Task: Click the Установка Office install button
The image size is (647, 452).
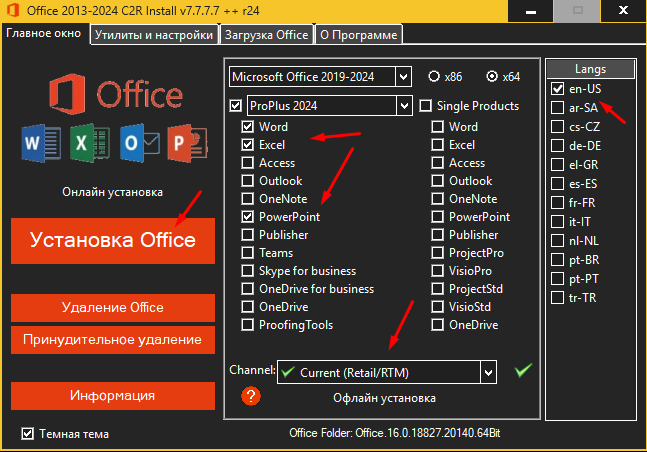Action: coord(113,241)
